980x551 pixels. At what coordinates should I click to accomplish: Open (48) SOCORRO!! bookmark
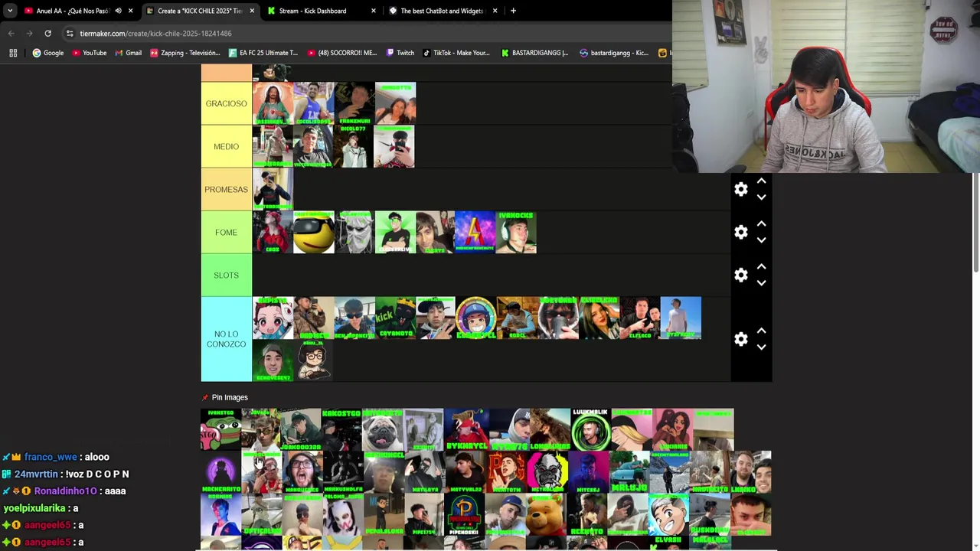(x=342, y=53)
